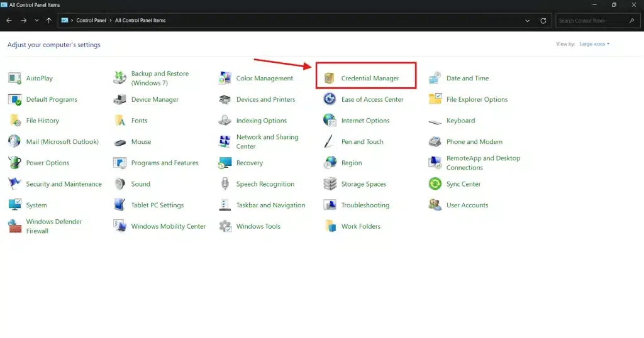The image size is (644, 338).
Task: Open Network and Sharing Center icon
Action: (x=225, y=141)
